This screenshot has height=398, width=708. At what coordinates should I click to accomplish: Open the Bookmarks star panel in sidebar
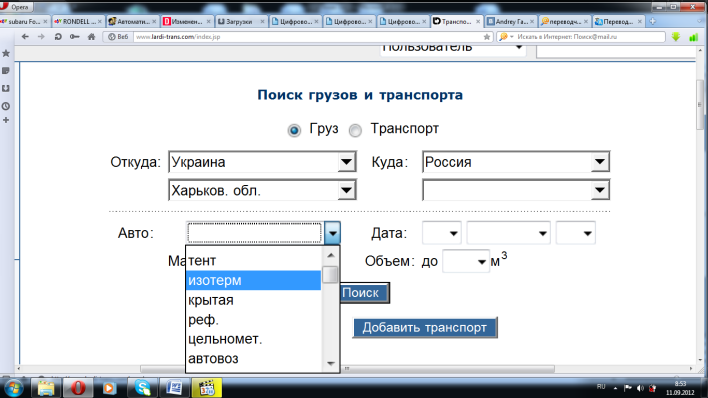pyautogui.click(x=6, y=53)
